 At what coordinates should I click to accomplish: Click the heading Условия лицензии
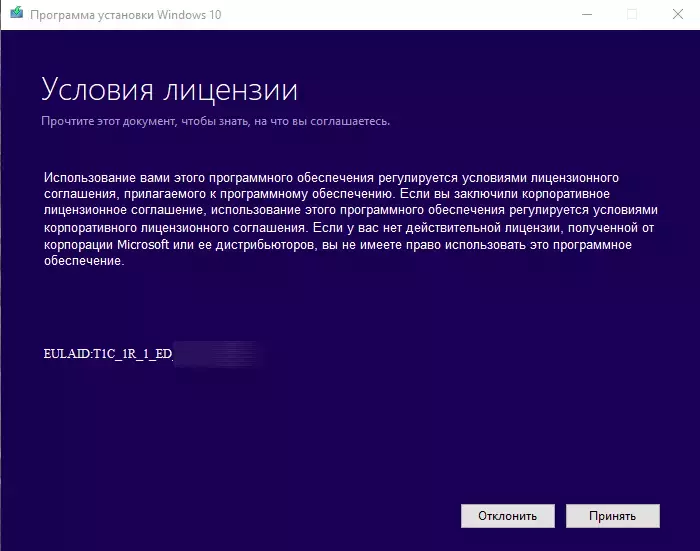coord(169,89)
